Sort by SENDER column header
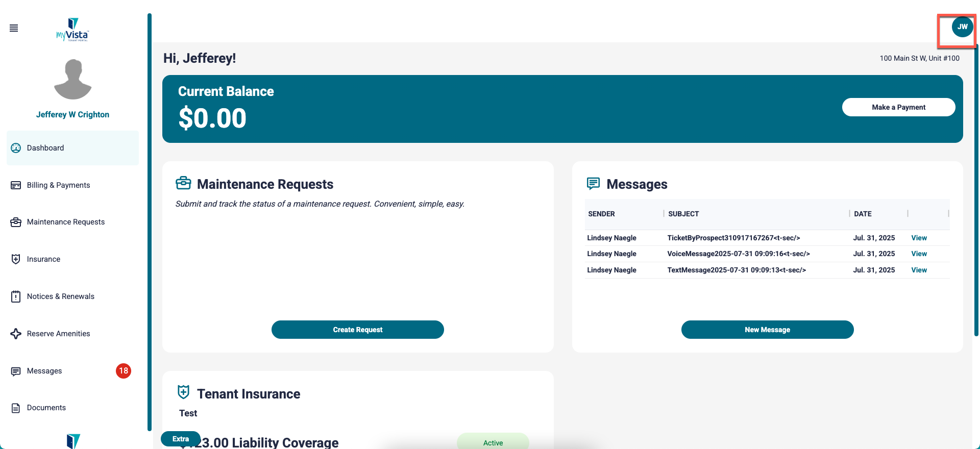 click(601, 214)
